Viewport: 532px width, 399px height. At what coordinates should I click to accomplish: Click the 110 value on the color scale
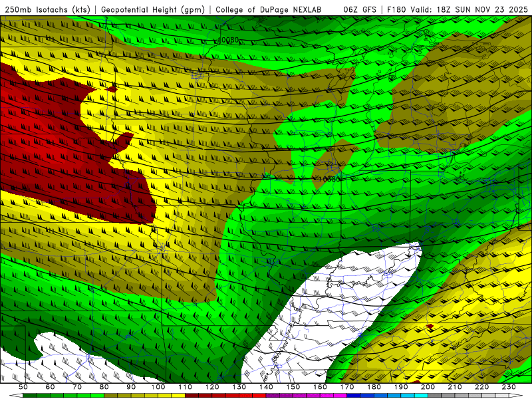pyautogui.click(x=186, y=387)
